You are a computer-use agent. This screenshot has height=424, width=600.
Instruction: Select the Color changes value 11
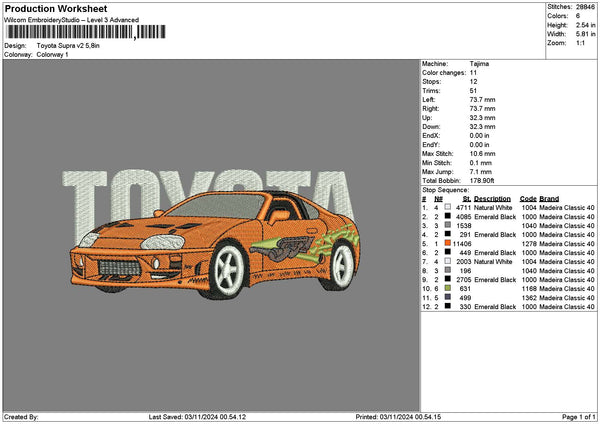tap(473, 73)
